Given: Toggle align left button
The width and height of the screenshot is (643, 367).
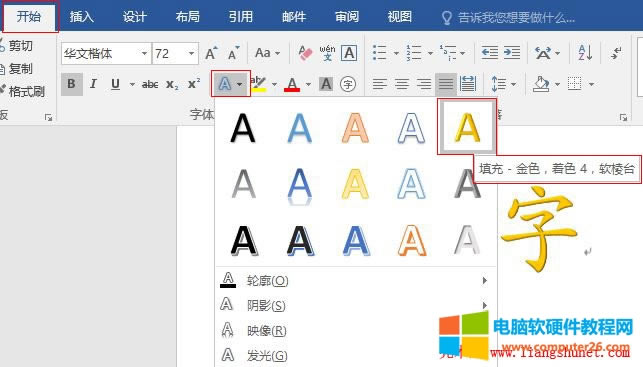Looking at the screenshot, I should coord(380,84).
